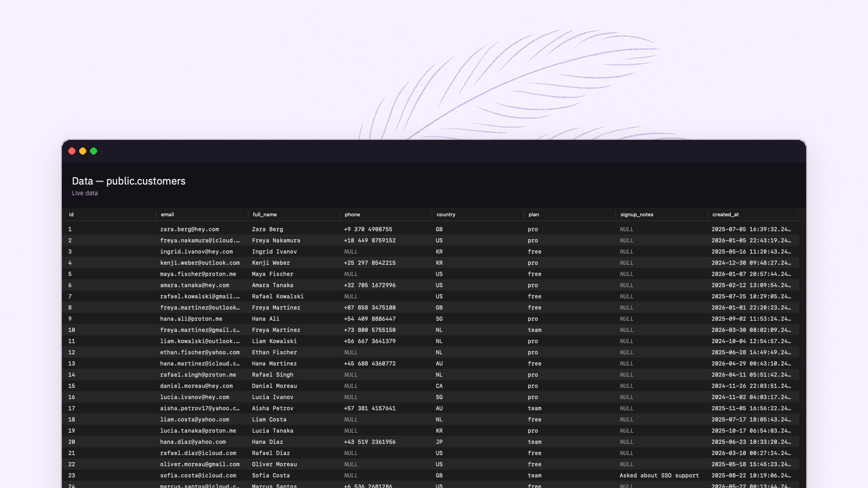Click the full_name column header

coord(294,215)
